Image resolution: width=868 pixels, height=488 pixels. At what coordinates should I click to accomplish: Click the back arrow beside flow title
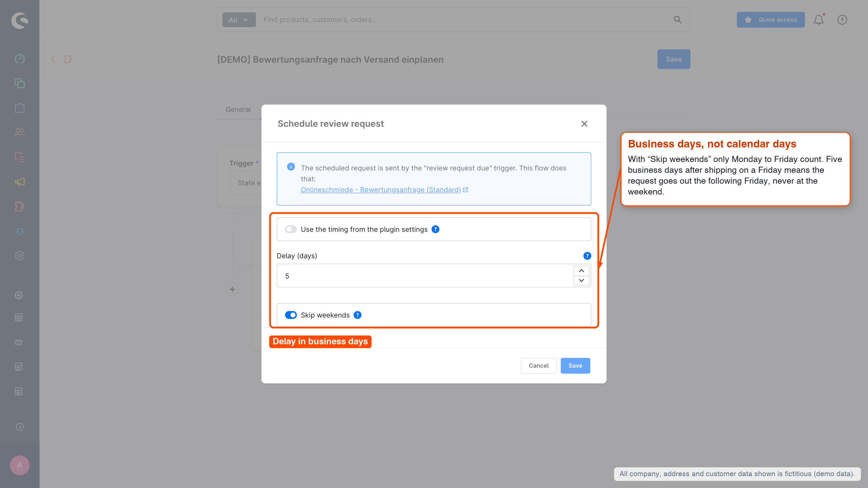pyautogui.click(x=53, y=59)
